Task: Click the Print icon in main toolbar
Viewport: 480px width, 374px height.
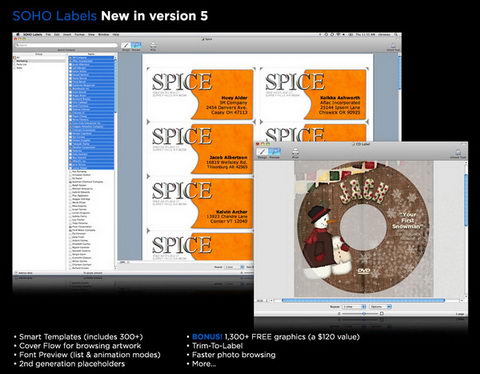Action: (153, 46)
